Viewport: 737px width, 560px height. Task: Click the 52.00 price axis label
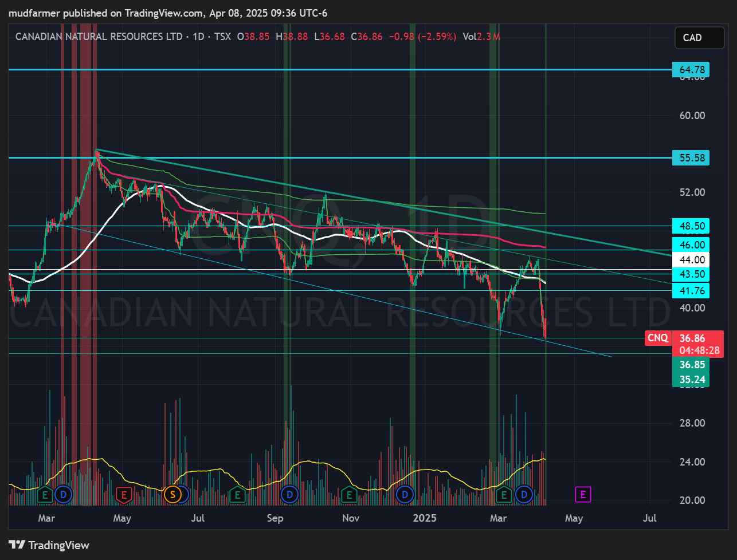coord(692,192)
